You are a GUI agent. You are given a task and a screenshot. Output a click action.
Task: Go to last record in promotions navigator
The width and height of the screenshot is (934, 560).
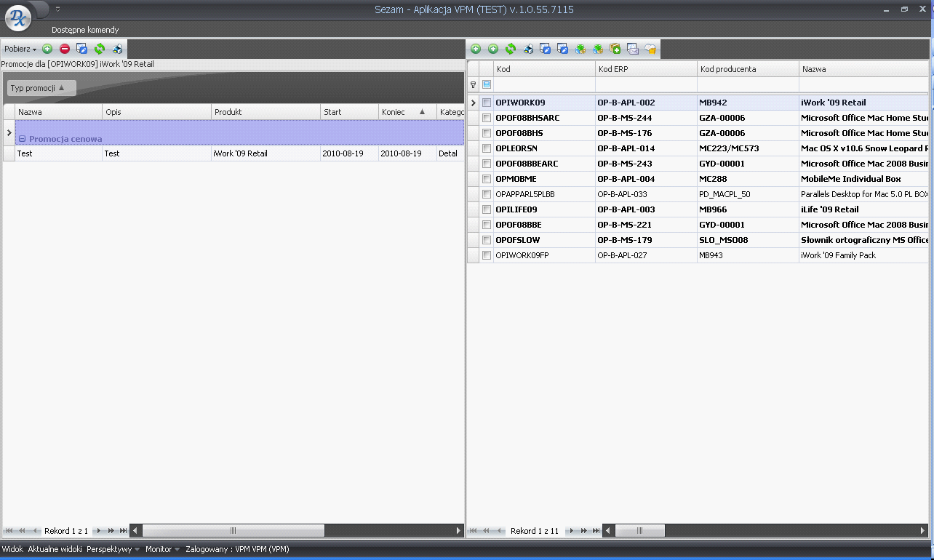pyautogui.click(x=124, y=531)
